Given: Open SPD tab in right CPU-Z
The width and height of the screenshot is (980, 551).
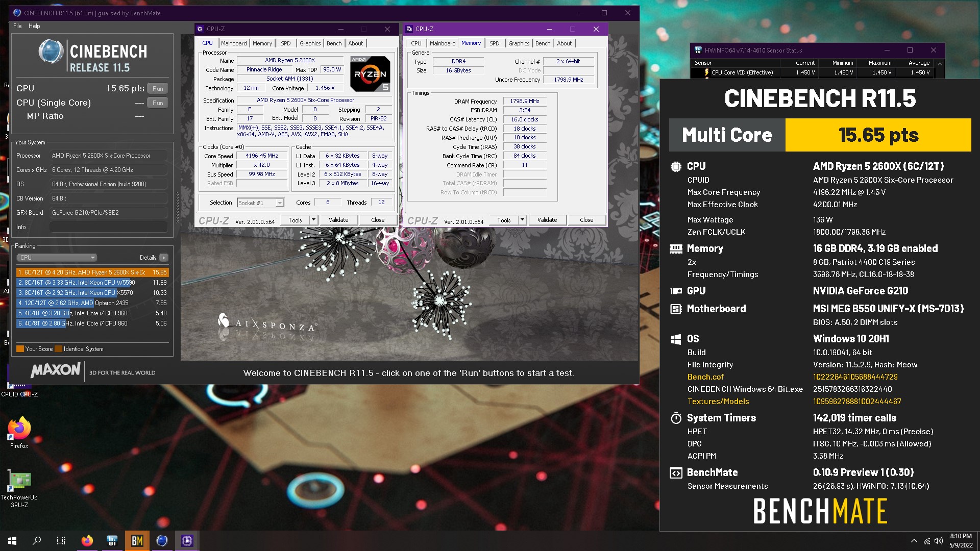Looking at the screenshot, I should 495,43.
